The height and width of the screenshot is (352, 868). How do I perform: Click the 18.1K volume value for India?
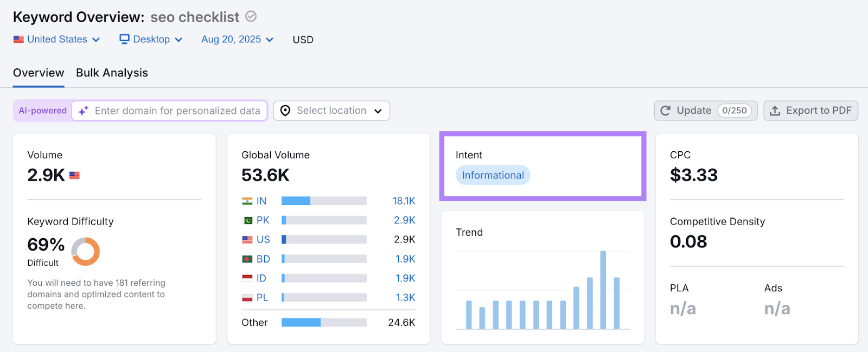[x=404, y=201]
